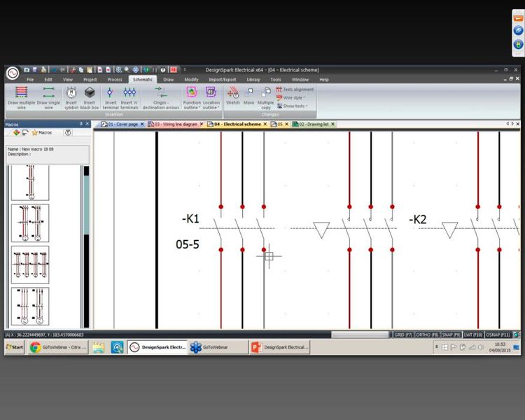Open DesignSpark Electrical PowerPoint in taskbar
Screen dimensions: 525x420
(280, 347)
